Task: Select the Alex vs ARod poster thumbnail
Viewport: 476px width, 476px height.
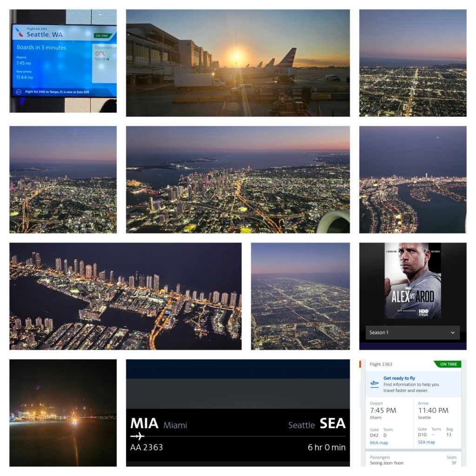Action: [412, 280]
